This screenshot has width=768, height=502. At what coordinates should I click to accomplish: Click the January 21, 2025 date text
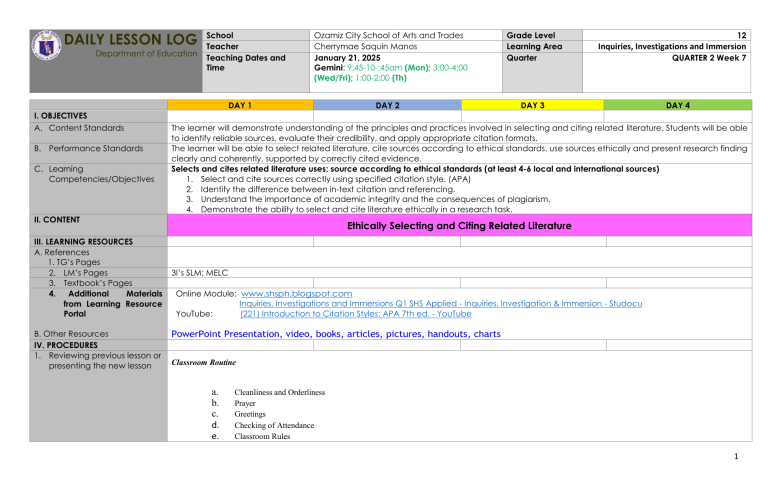point(348,57)
